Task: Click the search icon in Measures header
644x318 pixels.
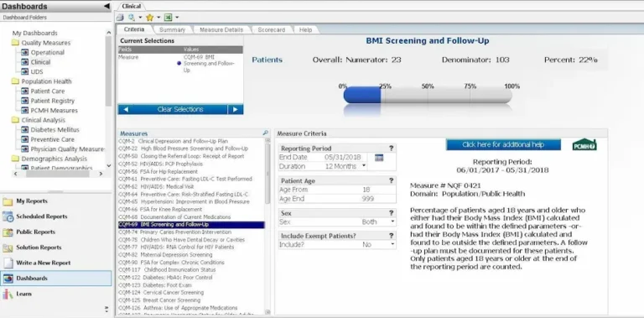Action: point(265,133)
